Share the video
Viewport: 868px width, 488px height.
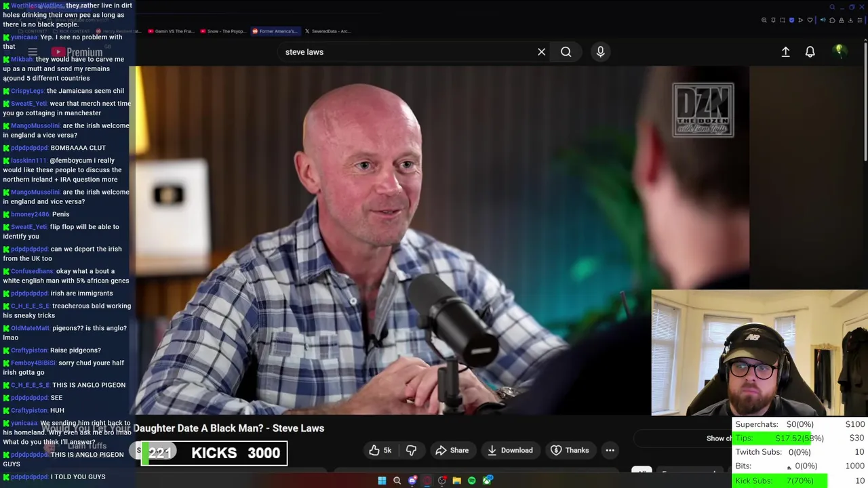click(x=452, y=450)
